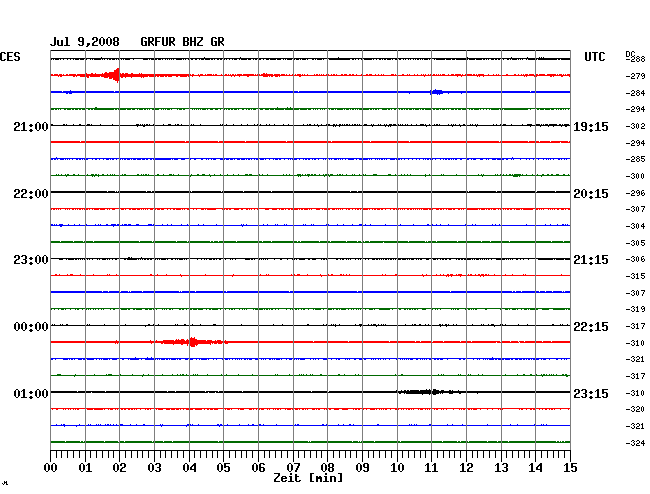Screen dimensions: 650x494
Task: Click the small green blip near minute 13.5
Action: (516, 176)
